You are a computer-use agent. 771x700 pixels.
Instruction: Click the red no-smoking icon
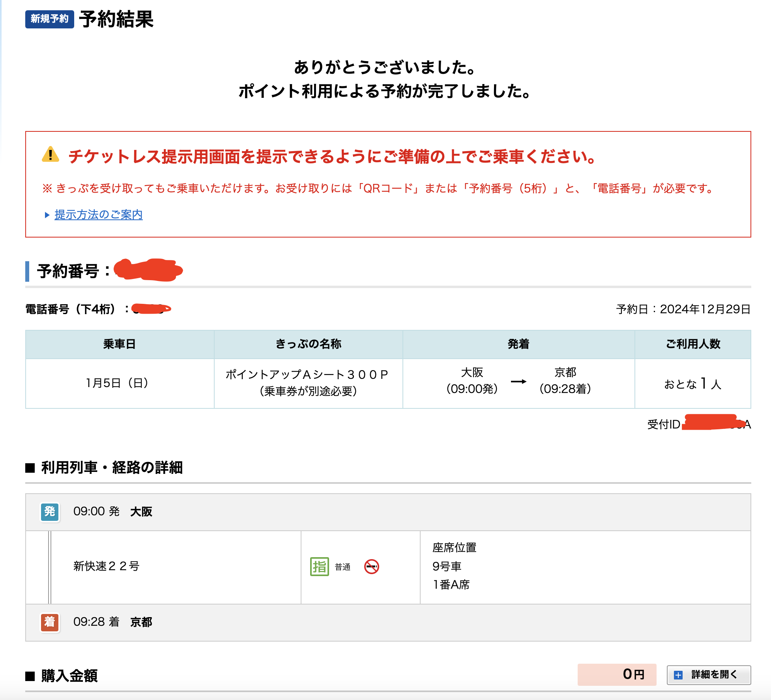click(x=371, y=567)
